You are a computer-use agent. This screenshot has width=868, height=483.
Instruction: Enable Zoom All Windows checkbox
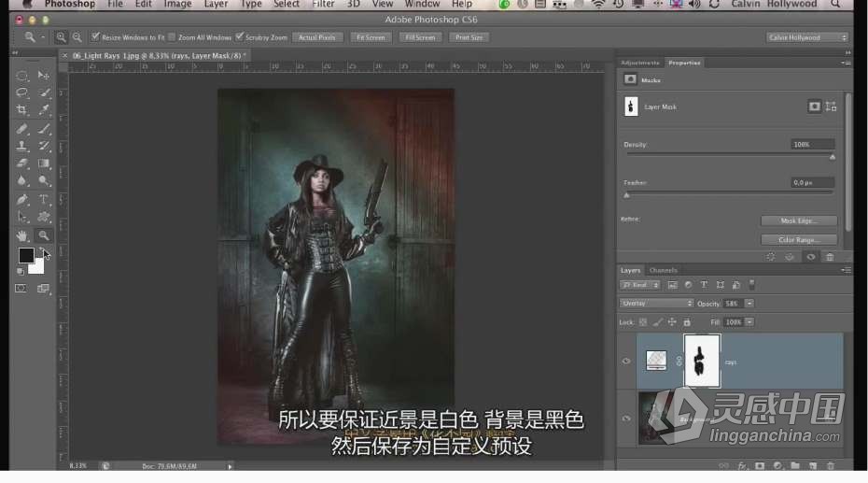[172, 37]
